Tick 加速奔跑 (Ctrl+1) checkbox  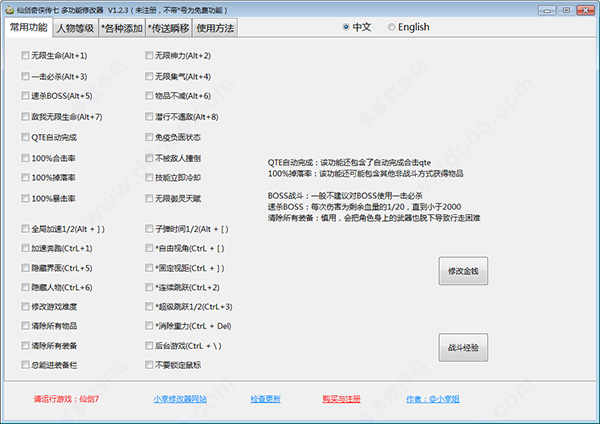tap(25, 248)
